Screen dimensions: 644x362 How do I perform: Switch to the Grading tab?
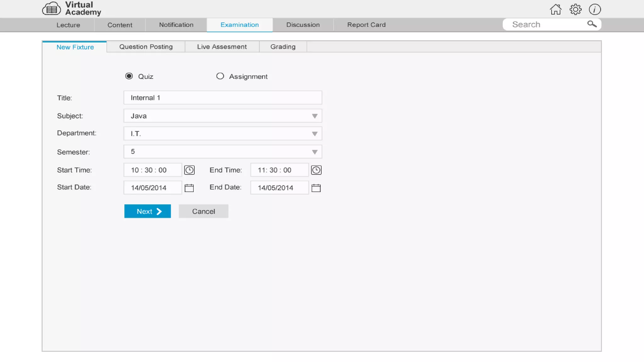[x=283, y=47]
